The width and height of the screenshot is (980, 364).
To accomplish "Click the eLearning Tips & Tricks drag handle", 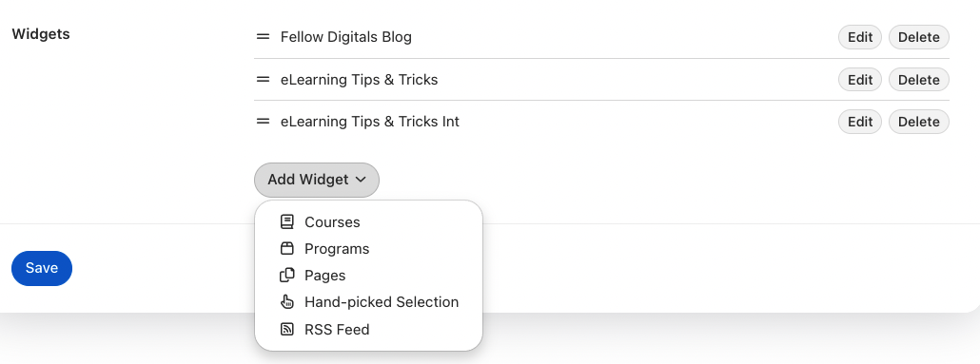I will [264, 79].
